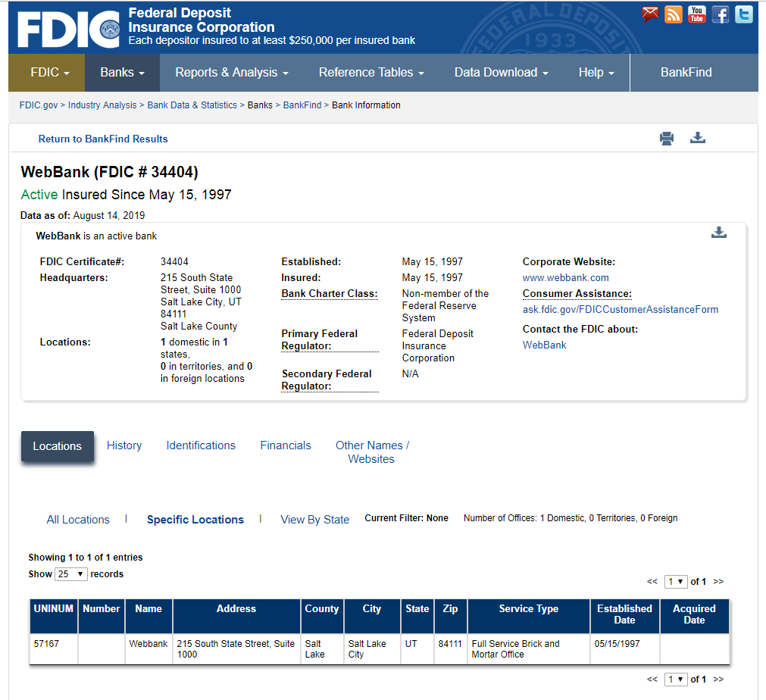Open the Bank Data & Statistics breadcrumb
Image resolution: width=766 pixels, height=700 pixels.
pos(192,105)
